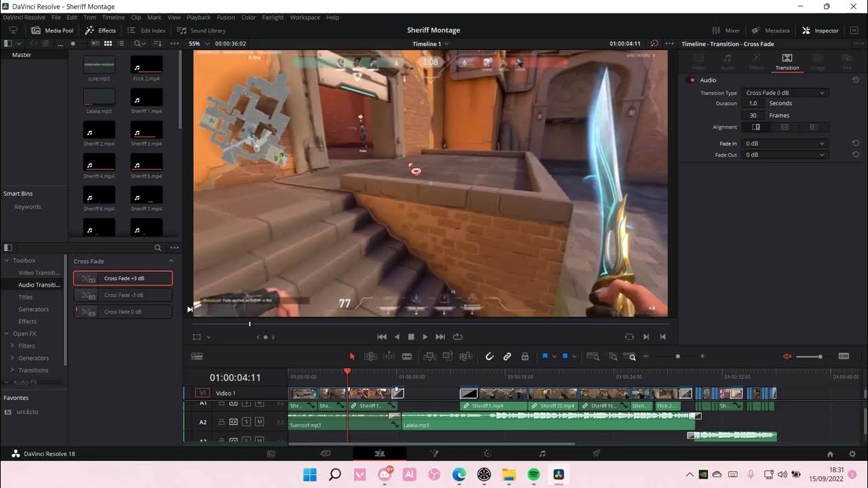Add a blue flag to the clip
The height and width of the screenshot is (488, 868).
pyautogui.click(x=545, y=357)
